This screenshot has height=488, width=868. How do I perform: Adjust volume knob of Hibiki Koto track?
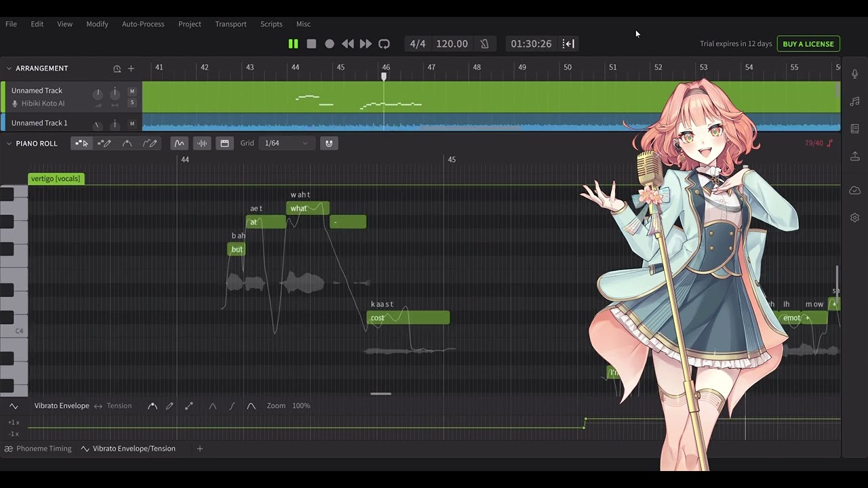tap(98, 94)
